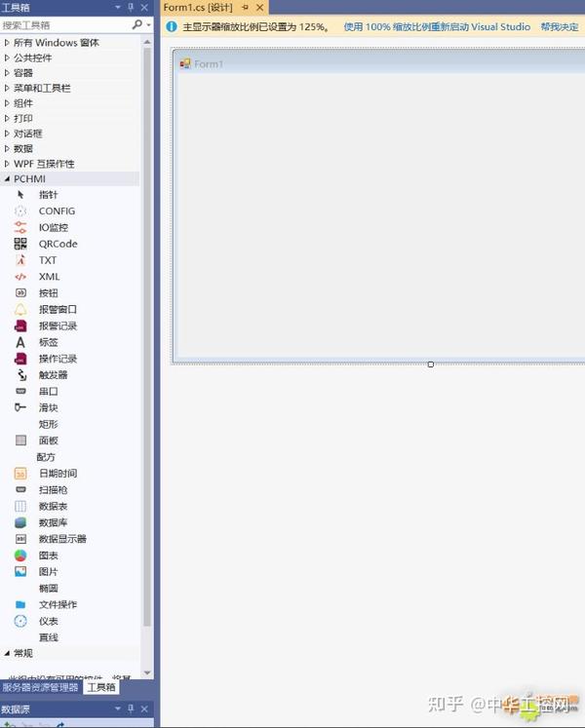
Task: Select the 串口 serial port icon
Action: (20, 392)
